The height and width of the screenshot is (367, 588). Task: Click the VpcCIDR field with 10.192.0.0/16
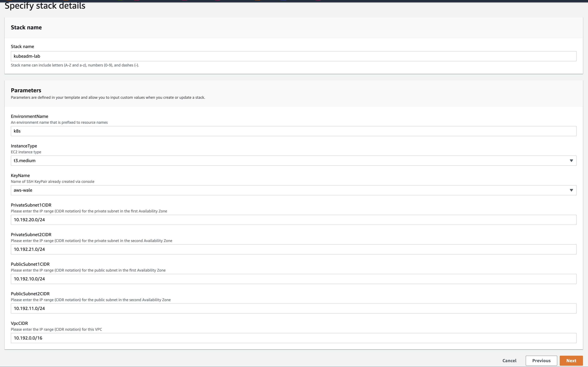click(x=293, y=338)
